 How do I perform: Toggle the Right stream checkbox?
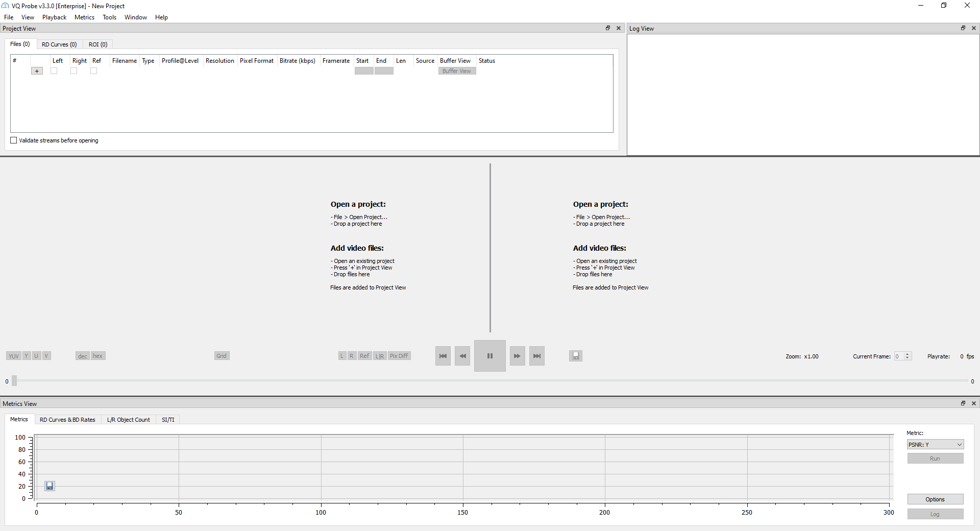tap(73, 71)
